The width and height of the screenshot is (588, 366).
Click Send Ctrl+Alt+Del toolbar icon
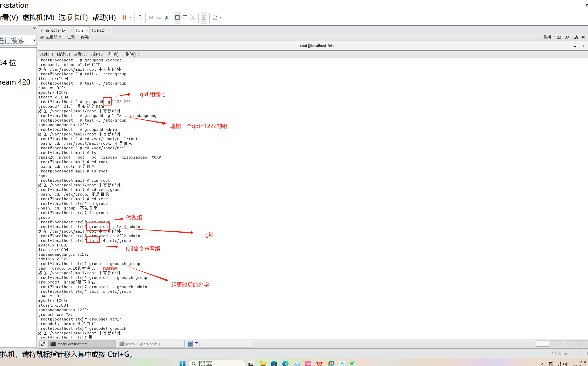click(140, 17)
